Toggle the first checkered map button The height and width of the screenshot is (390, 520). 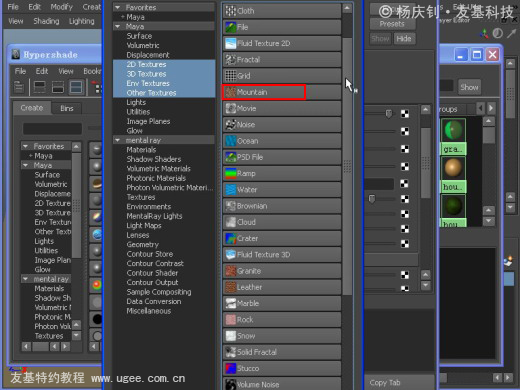[x=405, y=114]
